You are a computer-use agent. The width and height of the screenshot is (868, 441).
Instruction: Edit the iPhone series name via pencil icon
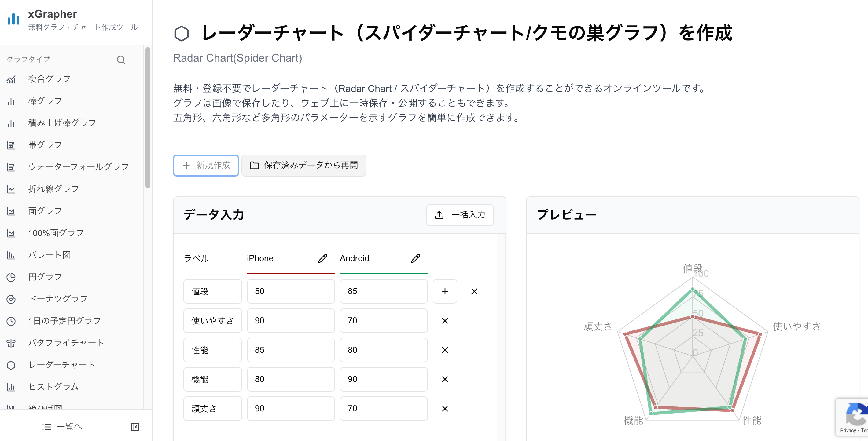(323, 258)
